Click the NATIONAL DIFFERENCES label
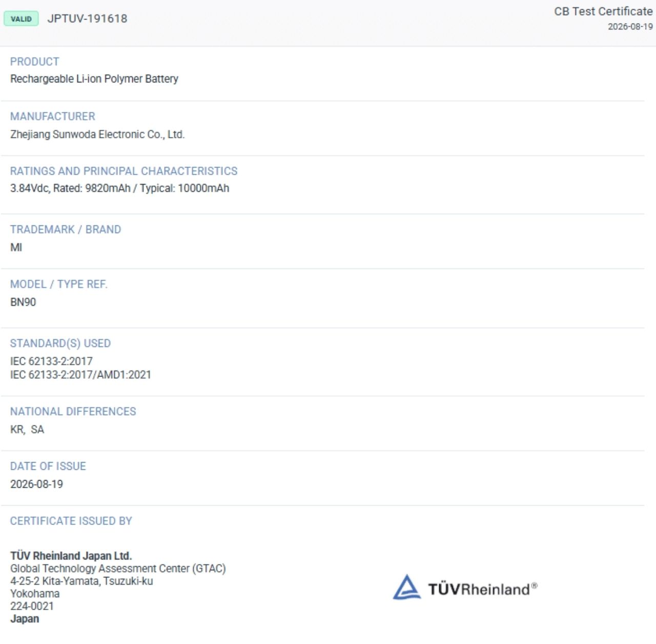656x644 pixels. click(x=73, y=411)
